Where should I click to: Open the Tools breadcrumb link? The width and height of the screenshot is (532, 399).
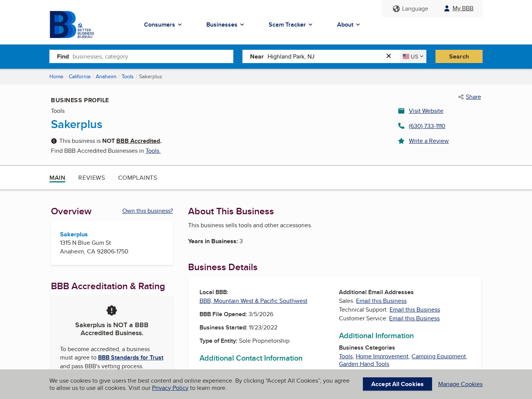coord(128,77)
